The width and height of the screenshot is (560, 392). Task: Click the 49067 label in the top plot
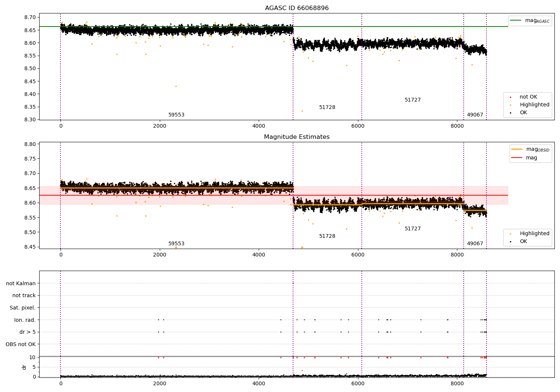[475, 115]
